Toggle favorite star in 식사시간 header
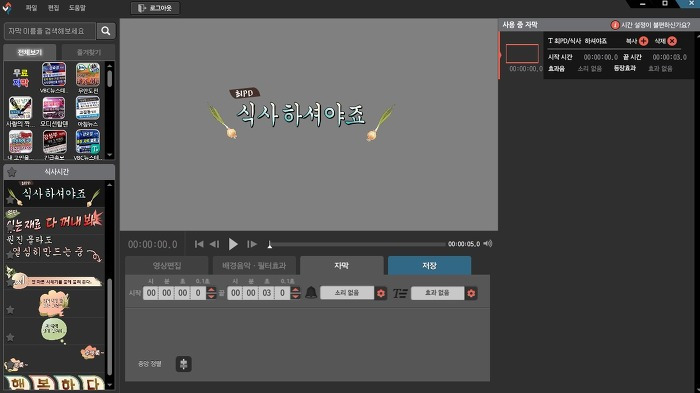This screenshot has height=393, width=700. pyautogui.click(x=12, y=172)
